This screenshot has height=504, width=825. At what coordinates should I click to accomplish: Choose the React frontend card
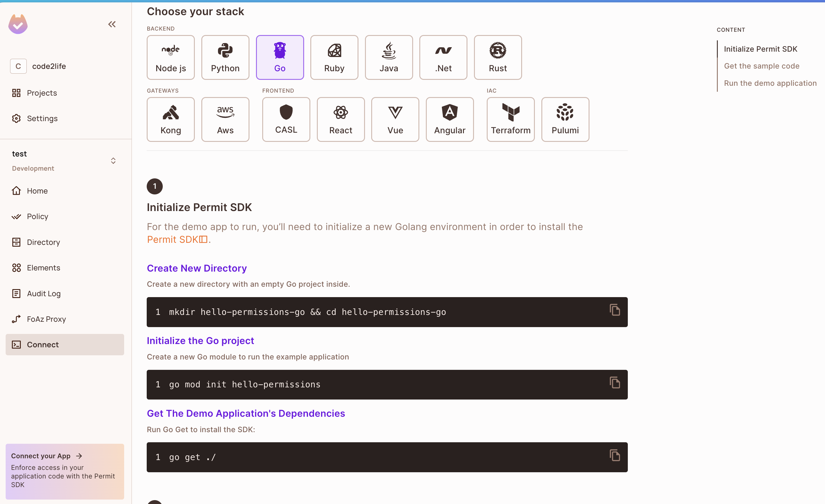pos(341,120)
